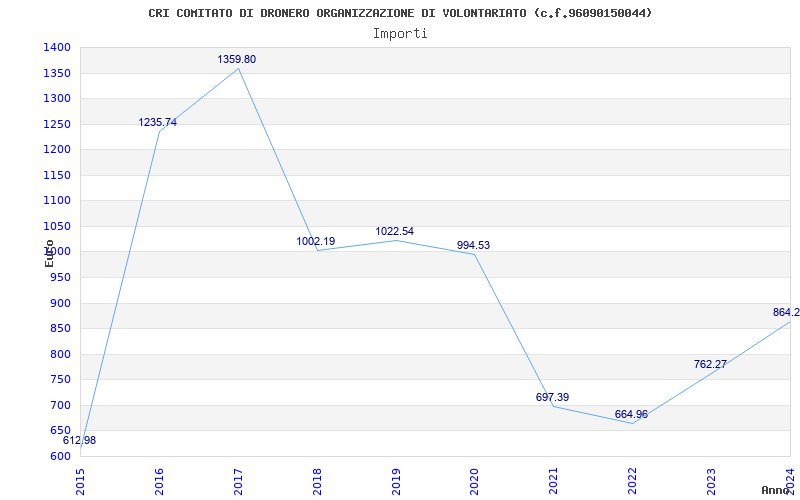Select the 2020 x-axis label
Image resolution: width=800 pixels, height=500 pixels.
click(475, 481)
